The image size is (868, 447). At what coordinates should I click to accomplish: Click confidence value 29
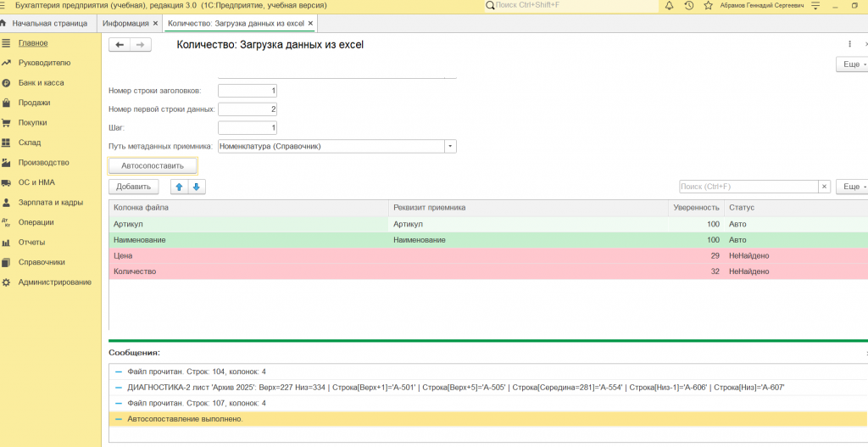(715, 256)
